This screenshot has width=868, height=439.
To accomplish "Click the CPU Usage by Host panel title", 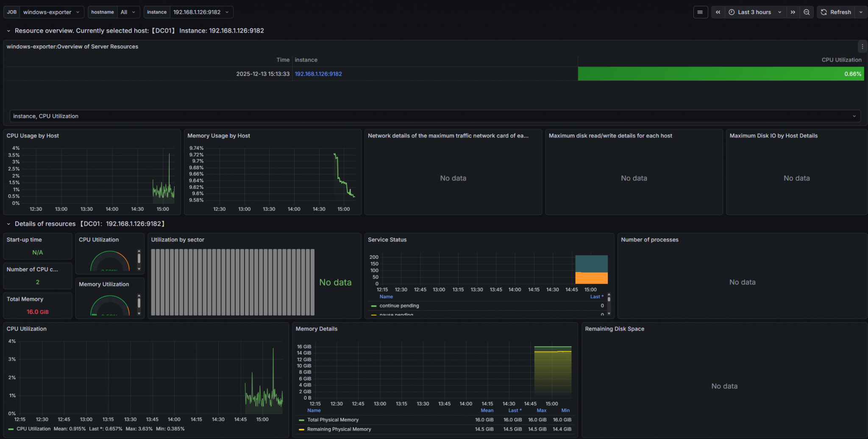I will click(x=33, y=136).
